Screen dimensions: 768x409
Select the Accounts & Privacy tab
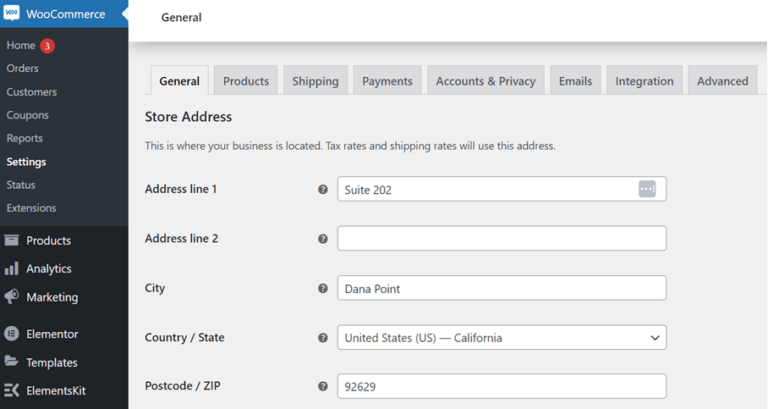tap(486, 81)
